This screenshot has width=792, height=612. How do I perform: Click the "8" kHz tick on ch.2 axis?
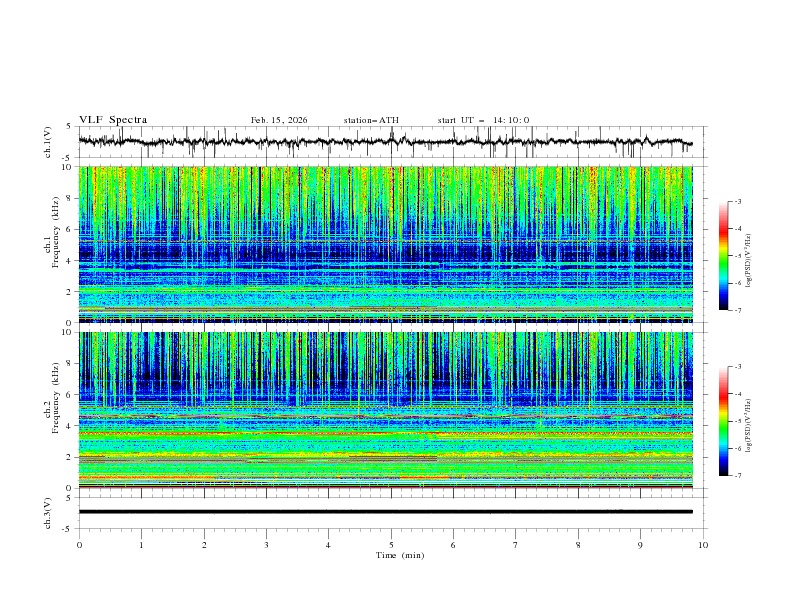[70, 364]
